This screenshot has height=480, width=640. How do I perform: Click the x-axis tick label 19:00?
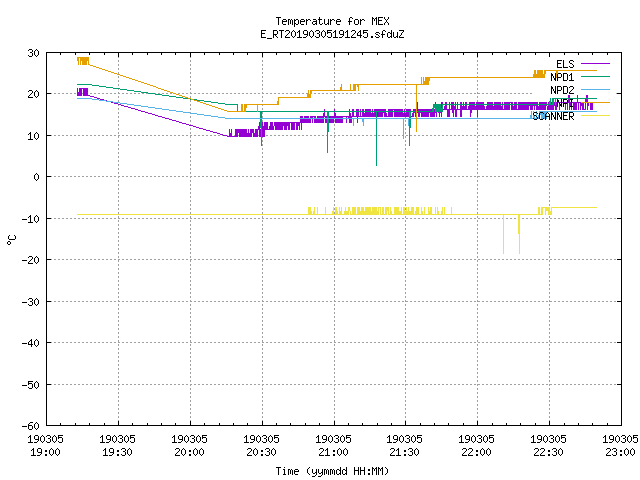coord(45,452)
